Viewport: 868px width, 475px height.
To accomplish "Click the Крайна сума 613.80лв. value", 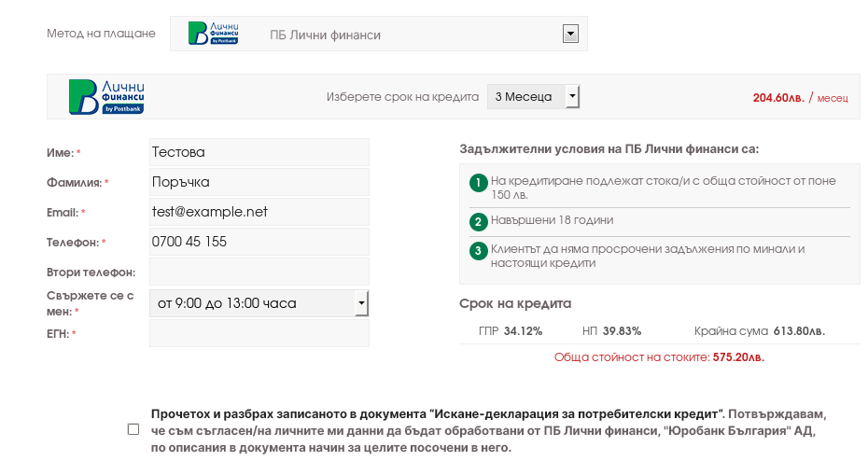I will (790, 331).
